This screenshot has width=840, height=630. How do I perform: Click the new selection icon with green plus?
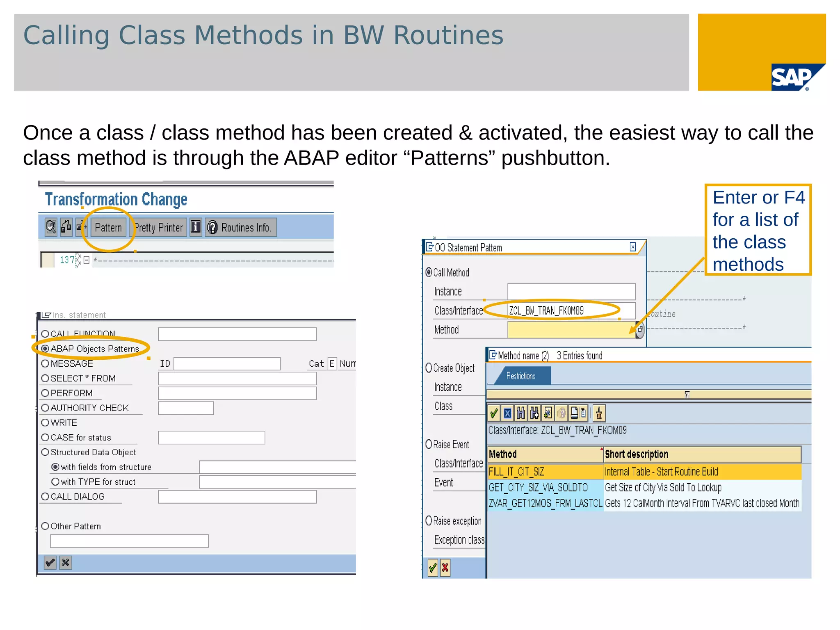click(x=548, y=413)
